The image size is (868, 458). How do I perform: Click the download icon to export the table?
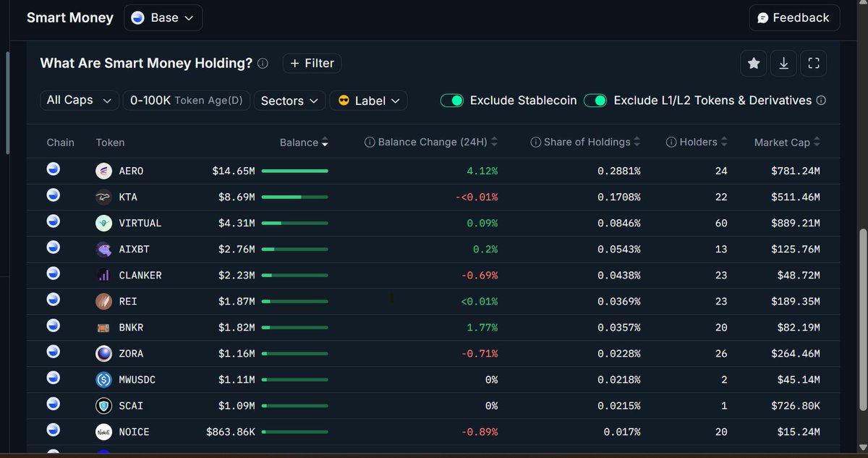tap(783, 63)
